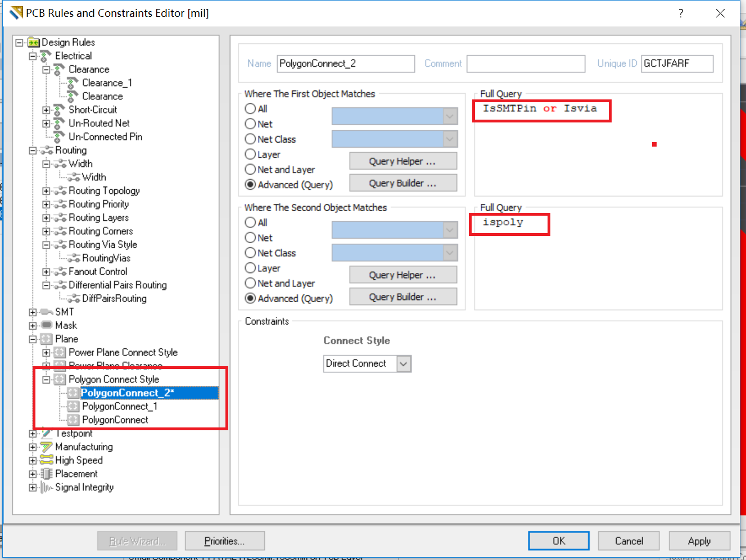Open Query Builder for first object
Viewport: 746px width, 560px height.
tap(403, 184)
